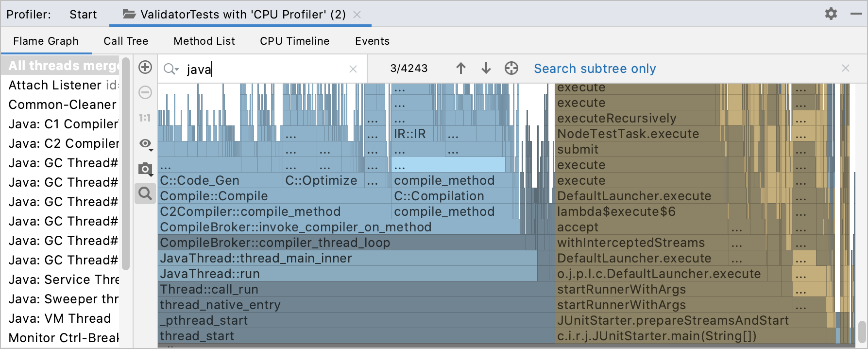Reset flame graph zoom to 1:1 scale
This screenshot has height=349, width=868.
(145, 118)
